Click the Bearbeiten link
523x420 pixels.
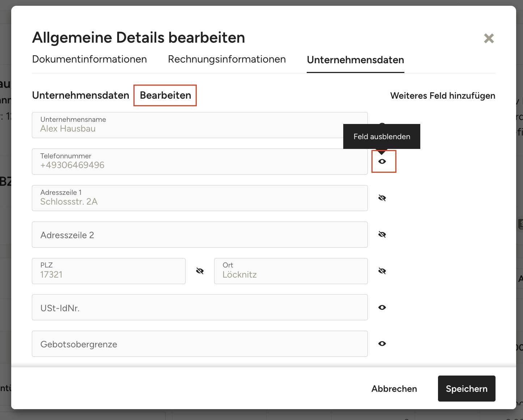[165, 95]
